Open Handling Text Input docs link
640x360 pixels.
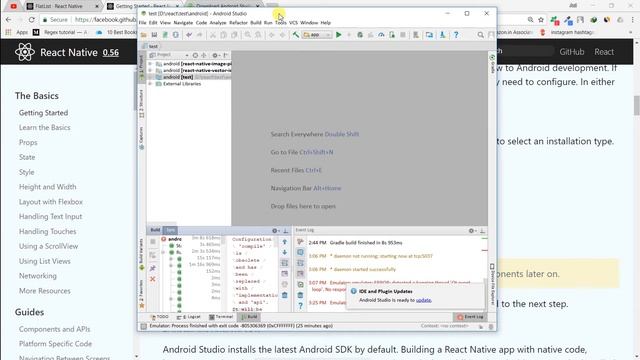pyautogui.click(x=51, y=216)
